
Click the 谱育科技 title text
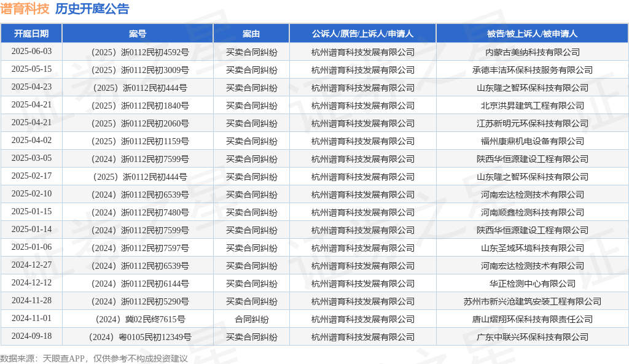tap(25, 9)
